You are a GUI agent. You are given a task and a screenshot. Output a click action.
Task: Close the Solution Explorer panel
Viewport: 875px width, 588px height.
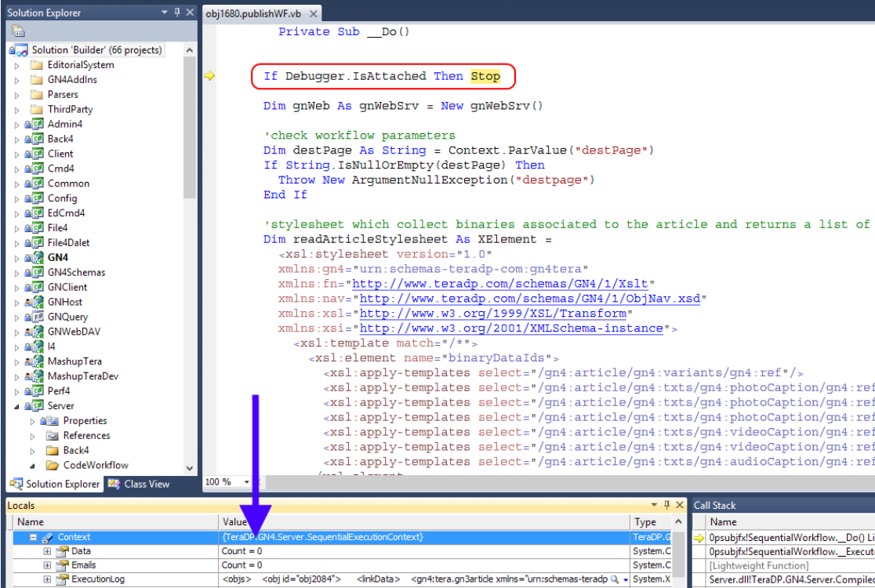point(190,13)
